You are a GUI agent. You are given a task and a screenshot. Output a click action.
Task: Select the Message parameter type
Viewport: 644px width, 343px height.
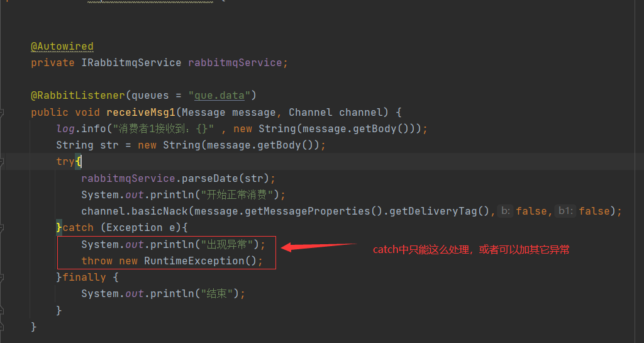coord(204,113)
